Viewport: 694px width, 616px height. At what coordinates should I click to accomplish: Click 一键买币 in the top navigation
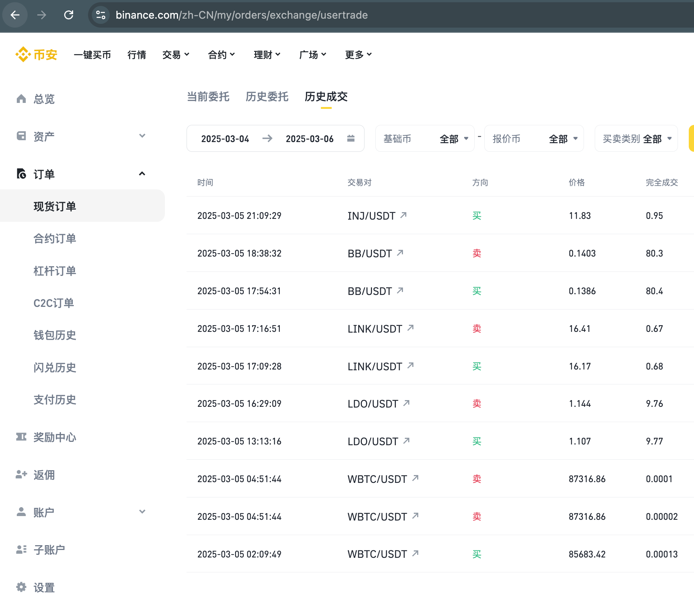(x=92, y=55)
